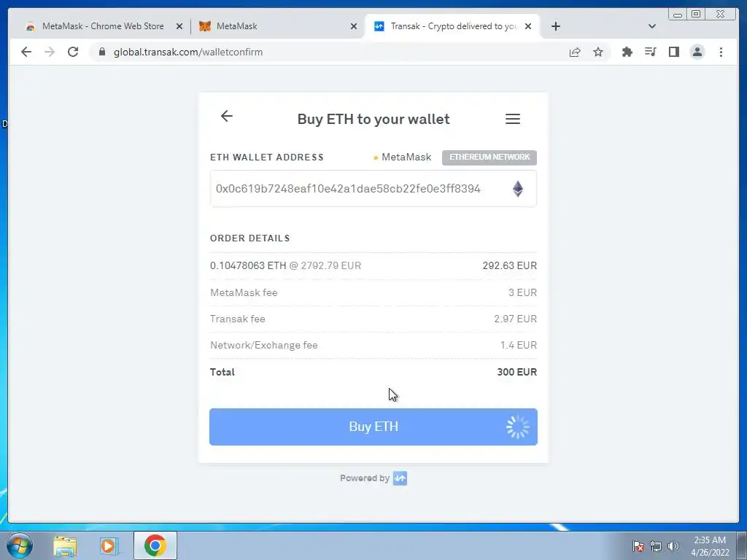Share this page via the share icon
The image size is (747, 560).
(575, 52)
